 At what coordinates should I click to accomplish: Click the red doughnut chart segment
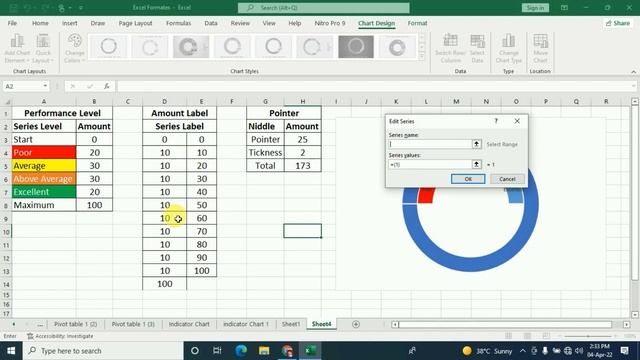click(x=426, y=195)
